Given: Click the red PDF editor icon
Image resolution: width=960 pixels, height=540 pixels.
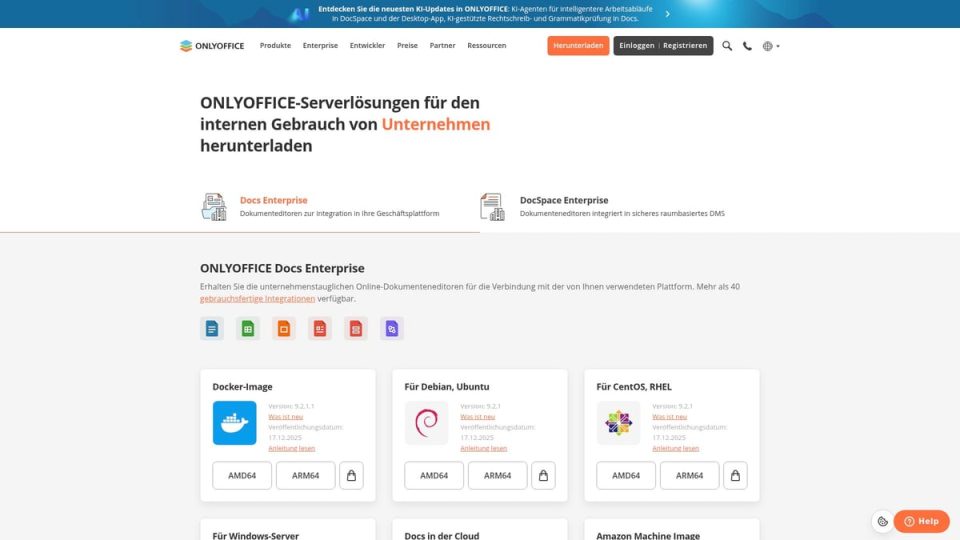Looking at the screenshot, I should [356, 329].
